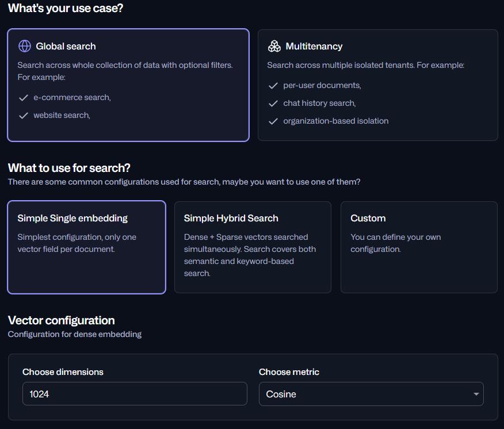Click the globe icon on Global search
The image size is (504, 429).
pyautogui.click(x=25, y=46)
